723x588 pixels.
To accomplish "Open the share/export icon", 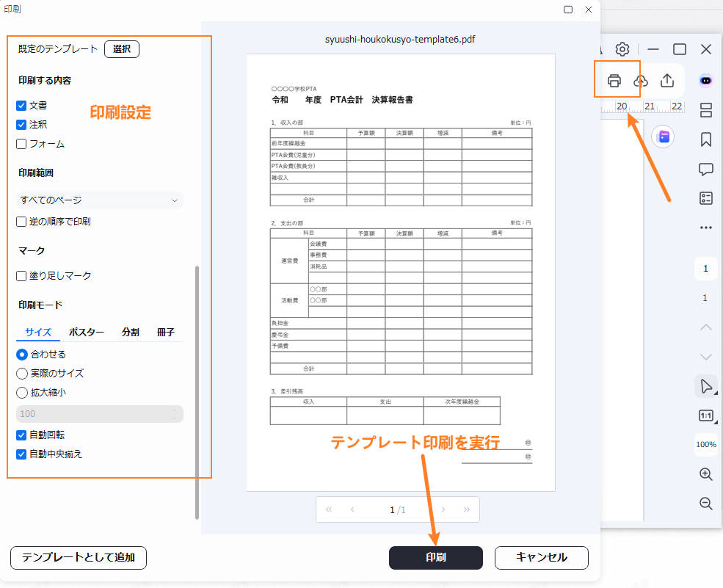I will coord(666,80).
